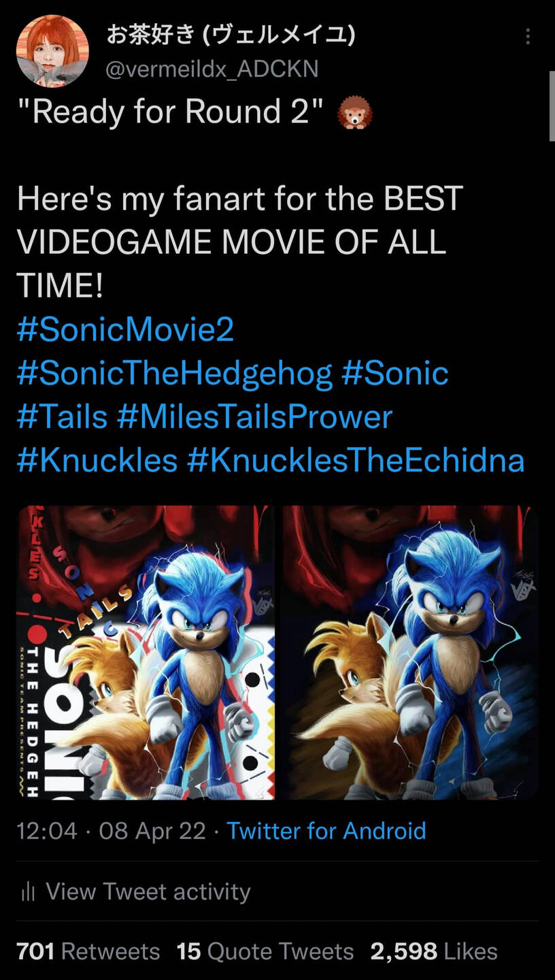Show the 2,598 Likes list

pos(434,951)
